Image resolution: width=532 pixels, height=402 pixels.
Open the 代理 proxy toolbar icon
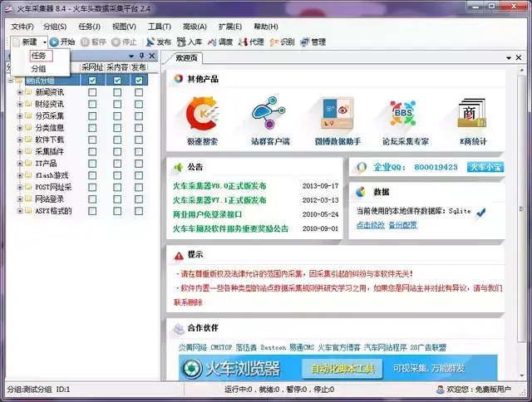click(x=243, y=42)
